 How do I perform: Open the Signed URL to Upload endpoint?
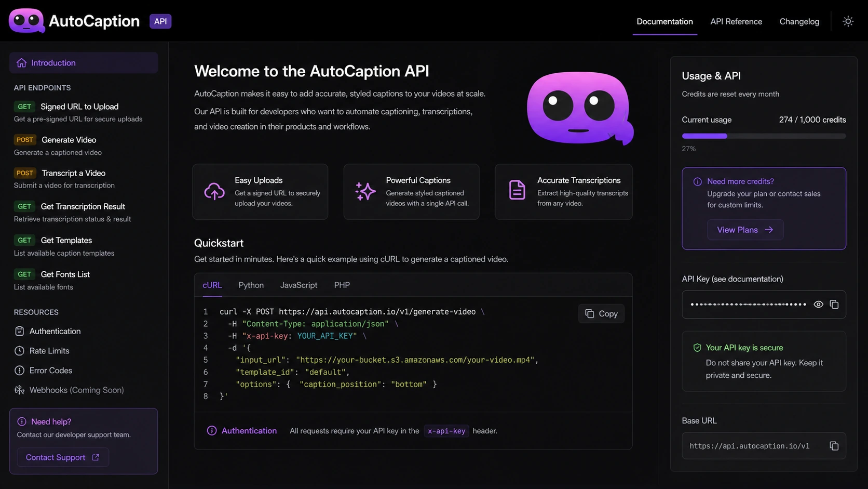coord(79,107)
